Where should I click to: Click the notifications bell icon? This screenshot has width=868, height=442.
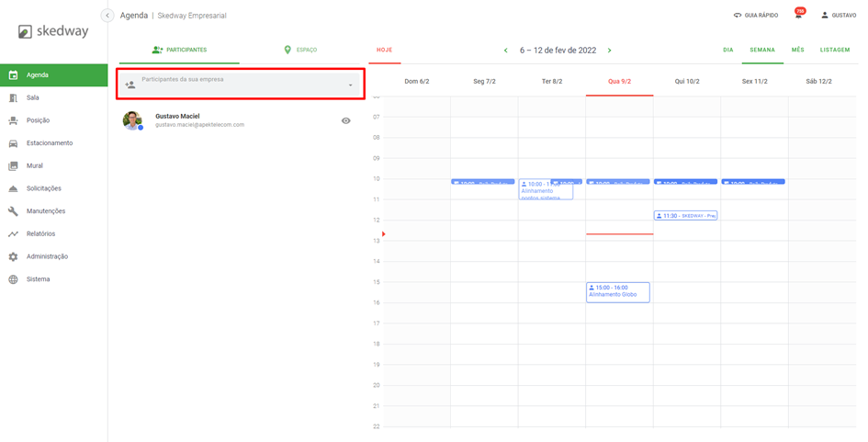click(798, 16)
